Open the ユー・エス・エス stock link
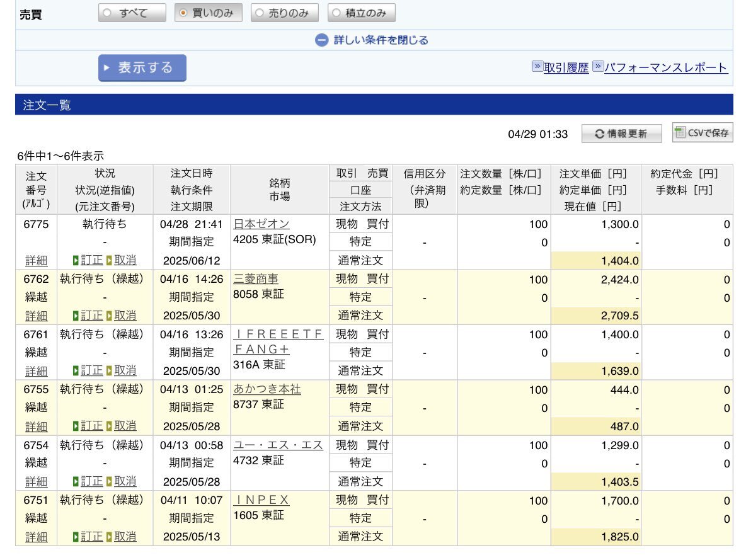This screenshot has width=746, height=560. [278, 445]
